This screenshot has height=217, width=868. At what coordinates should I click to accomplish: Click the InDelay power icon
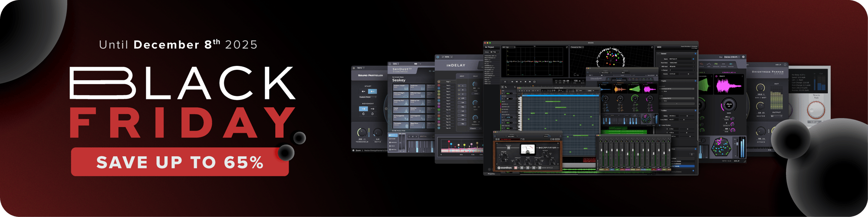[x=438, y=57]
